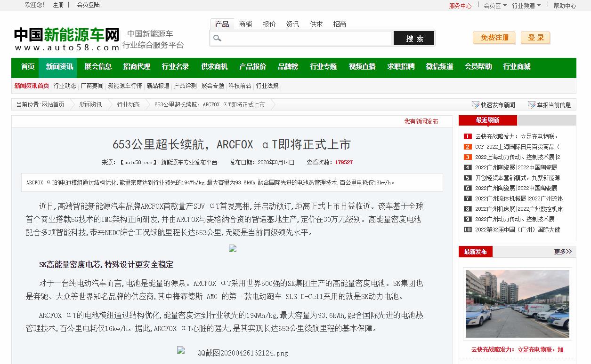Select the 资讯 search tab
This screenshot has height=364, width=591.
pos(292,24)
